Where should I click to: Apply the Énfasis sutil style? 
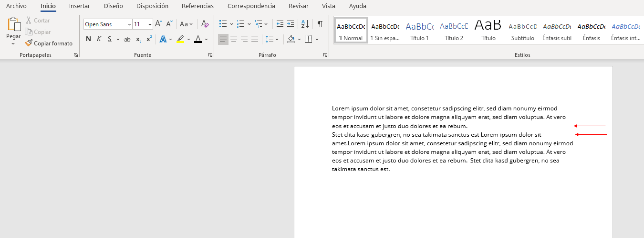pyautogui.click(x=557, y=31)
